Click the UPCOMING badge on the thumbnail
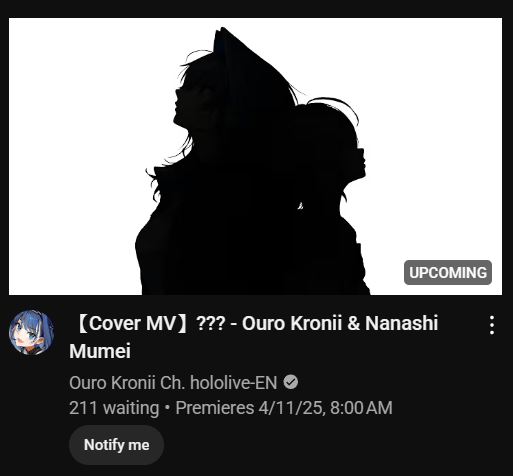513x476 pixels. click(448, 273)
